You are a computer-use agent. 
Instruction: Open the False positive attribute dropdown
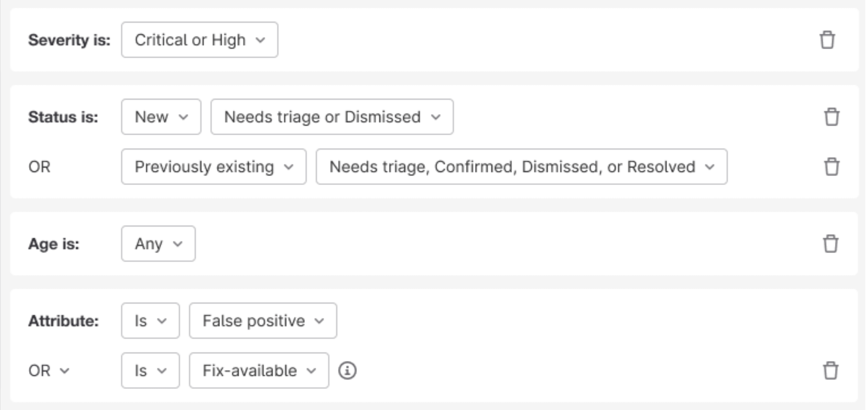point(263,321)
